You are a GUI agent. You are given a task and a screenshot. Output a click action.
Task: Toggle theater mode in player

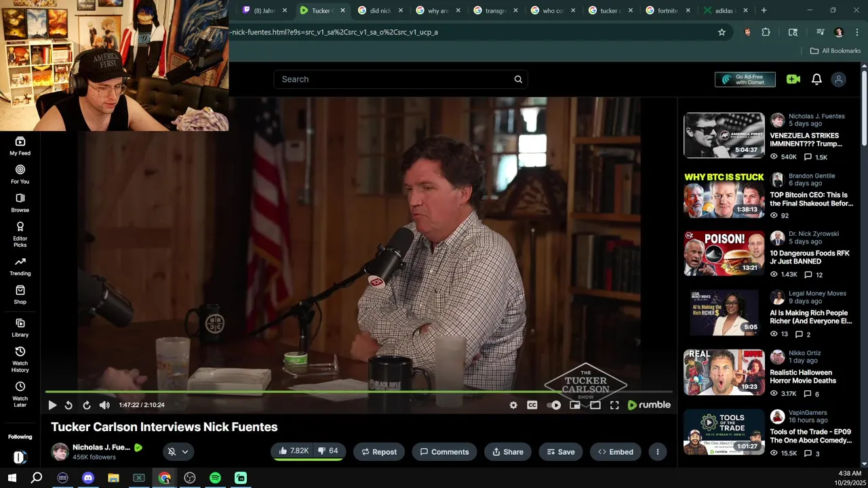pyautogui.click(x=595, y=405)
